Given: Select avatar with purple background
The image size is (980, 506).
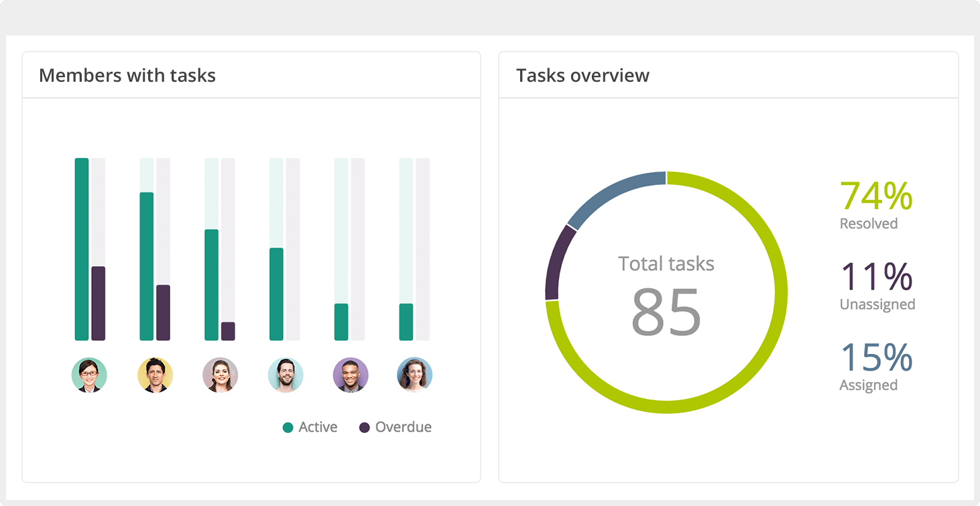Looking at the screenshot, I should (x=350, y=375).
